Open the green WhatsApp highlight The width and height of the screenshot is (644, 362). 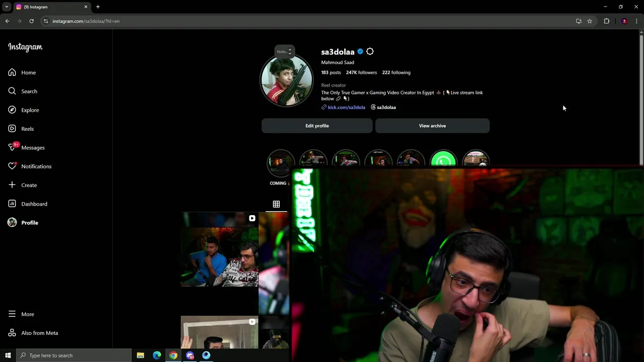(443, 159)
